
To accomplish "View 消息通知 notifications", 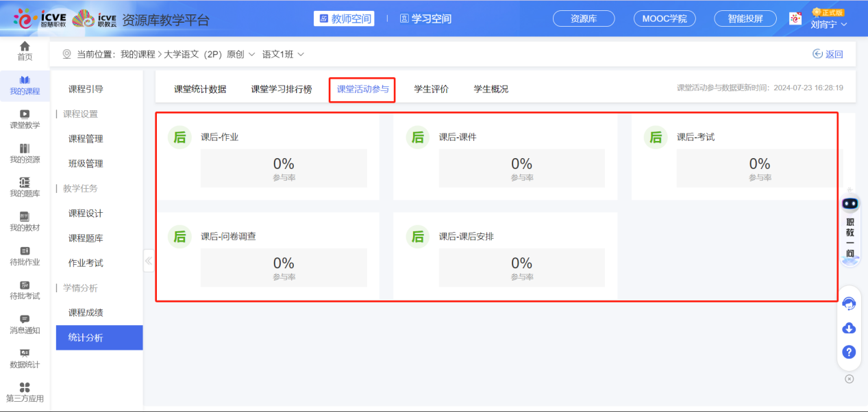I will (x=25, y=324).
